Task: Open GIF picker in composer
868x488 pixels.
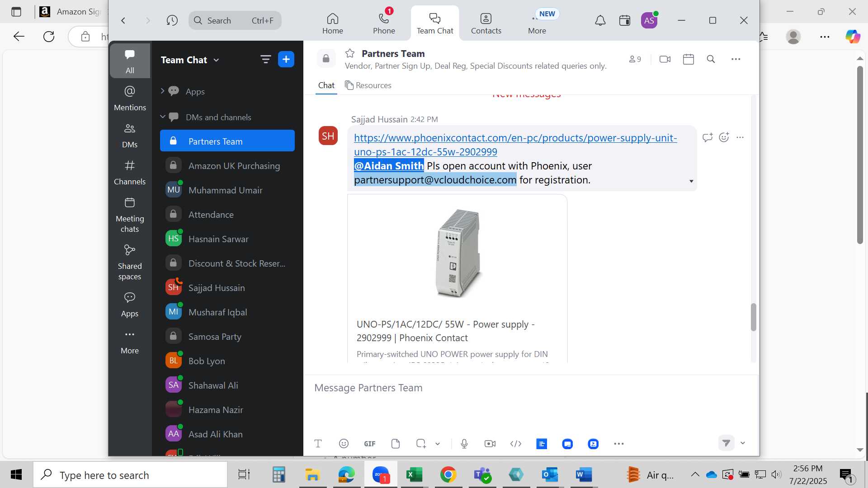Action: pyautogui.click(x=370, y=444)
